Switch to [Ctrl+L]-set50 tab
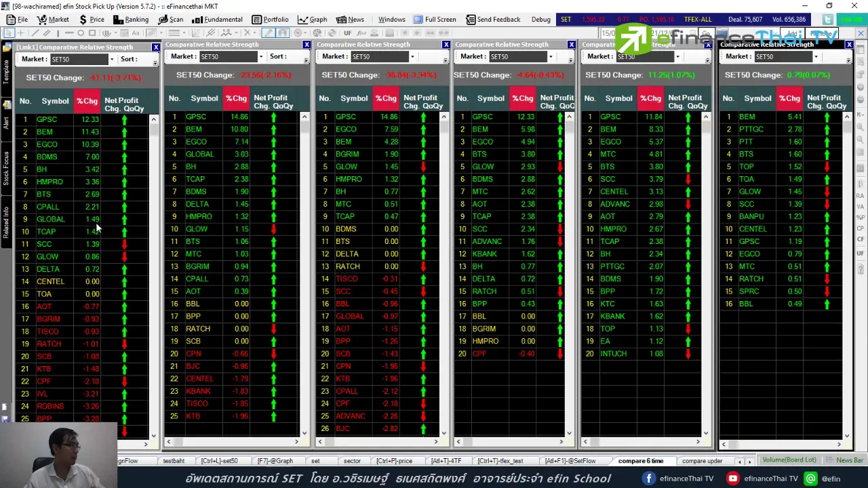868x488 pixels. [219, 461]
